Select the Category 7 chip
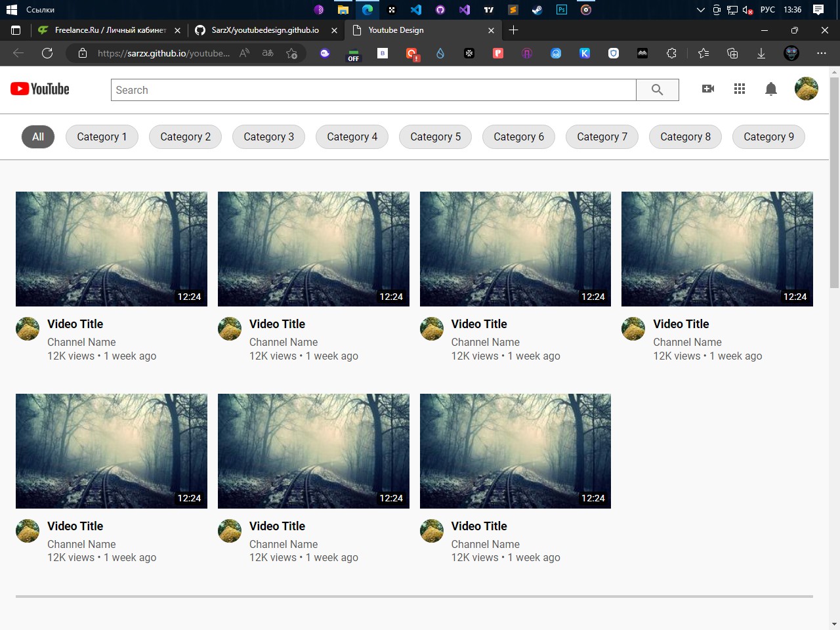Image resolution: width=840 pixels, height=630 pixels. pyautogui.click(x=602, y=136)
